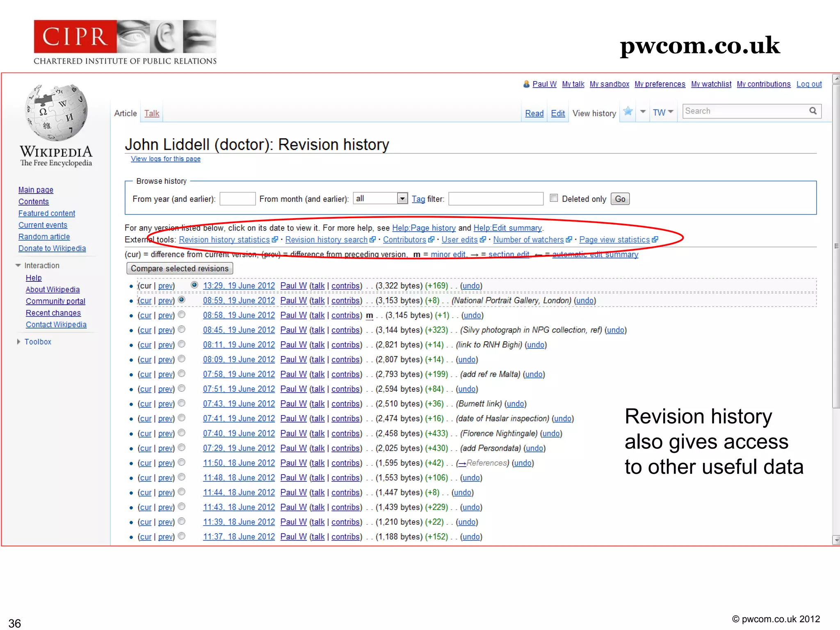
Task: Click the Tag filter input field
Action: pyautogui.click(x=496, y=199)
